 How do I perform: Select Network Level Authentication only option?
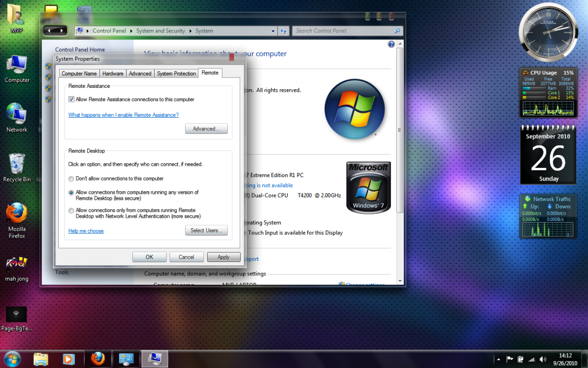[72, 210]
